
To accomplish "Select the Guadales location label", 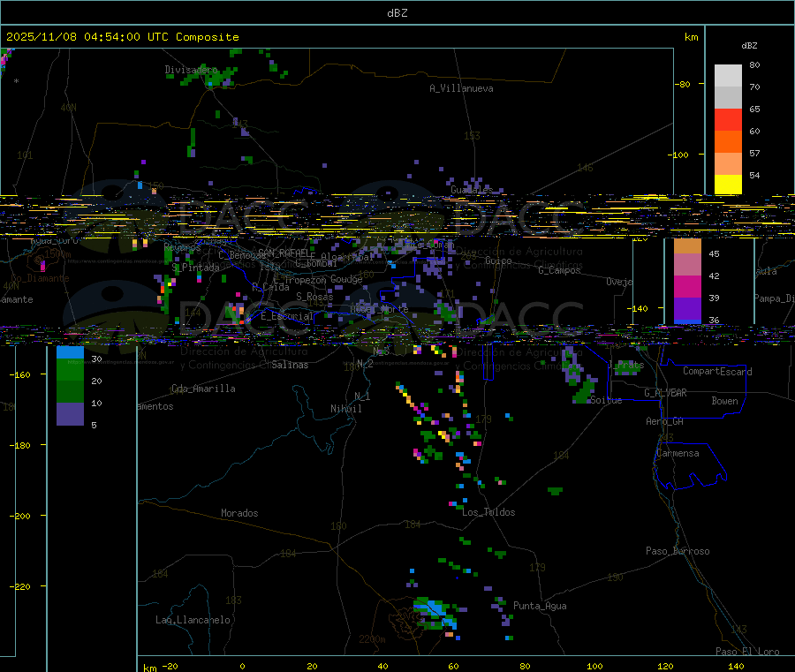I will [x=472, y=190].
